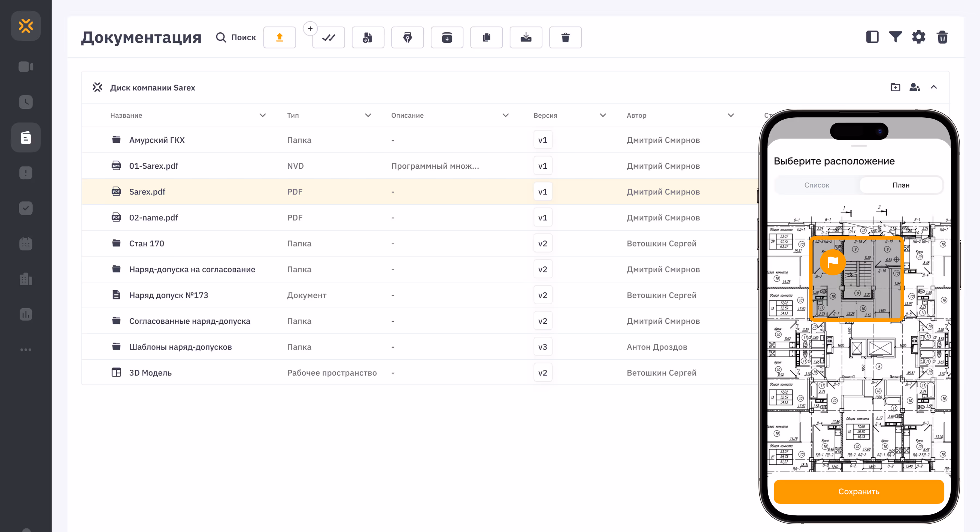Open the filter funnel icon

click(x=895, y=37)
